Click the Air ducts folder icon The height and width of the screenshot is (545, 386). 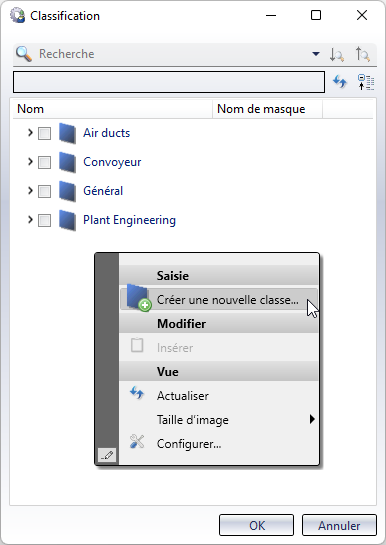coord(67,133)
